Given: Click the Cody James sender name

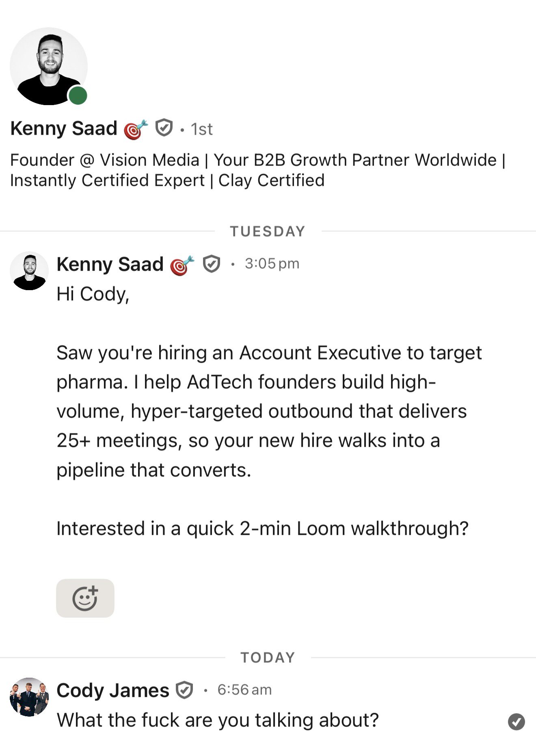Looking at the screenshot, I should pyautogui.click(x=112, y=690).
